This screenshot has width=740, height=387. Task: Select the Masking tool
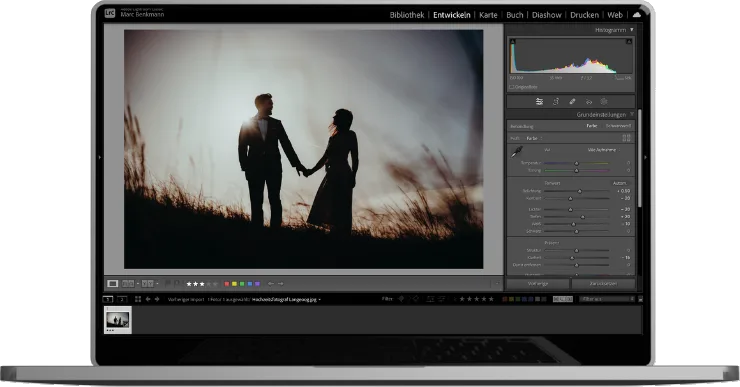tap(604, 101)
